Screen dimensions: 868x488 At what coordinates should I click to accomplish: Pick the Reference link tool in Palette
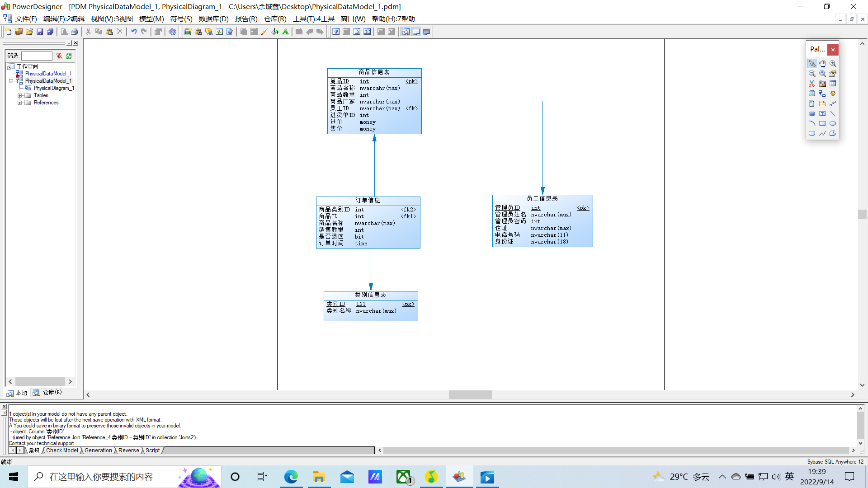pyautogui.click(x=822, y=94)
